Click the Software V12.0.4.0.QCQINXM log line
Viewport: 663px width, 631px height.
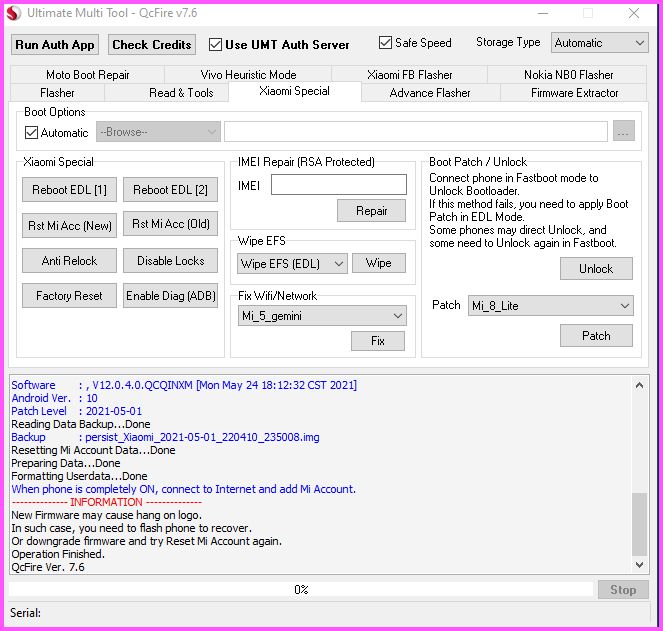(184, 385)
